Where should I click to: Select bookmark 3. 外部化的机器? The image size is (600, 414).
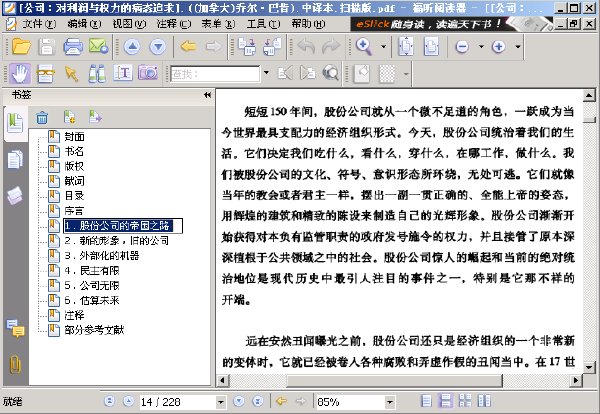[x=102, y=255]
